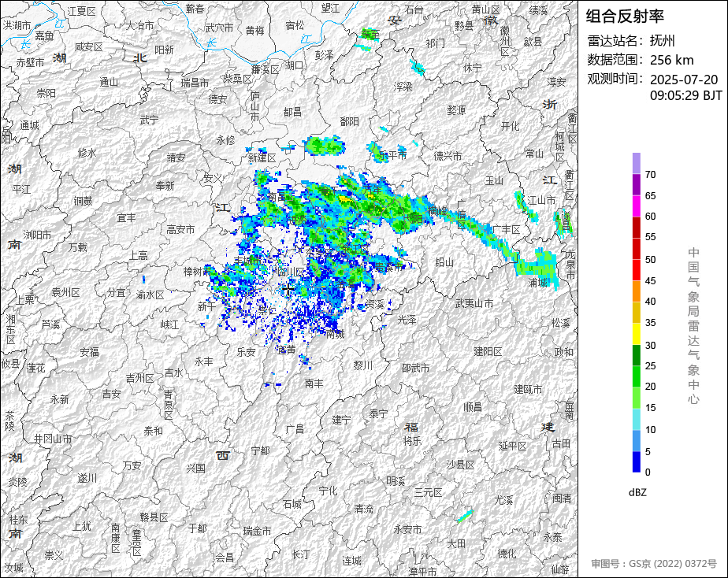Click the 遂川 label
The width and height of the screenshot is (728, 578).
point(87,478)
